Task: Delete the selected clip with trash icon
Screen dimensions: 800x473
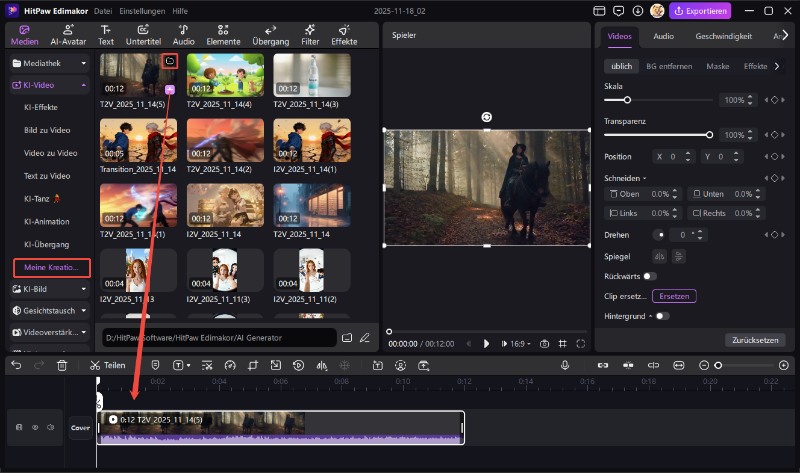Action: click(62, 365)
